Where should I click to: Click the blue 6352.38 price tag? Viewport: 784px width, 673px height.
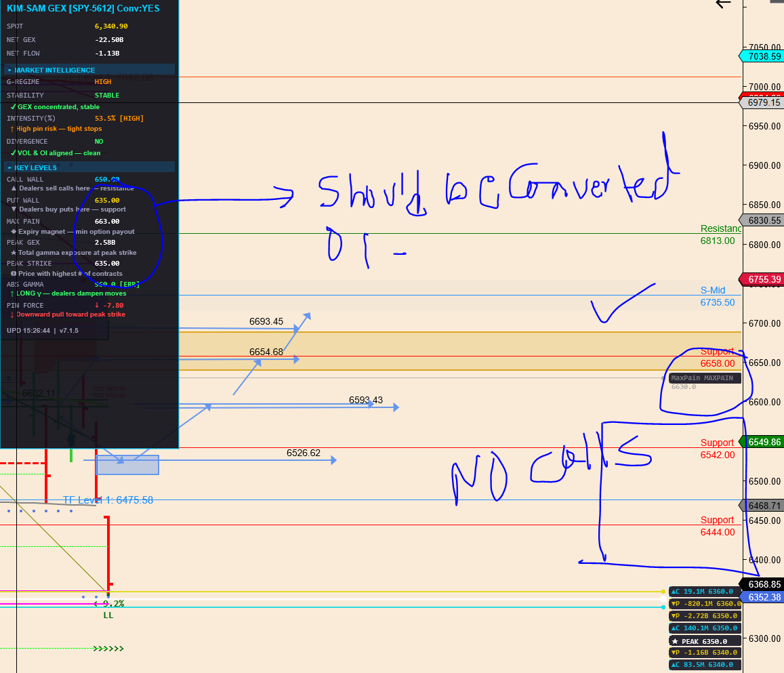762,597
